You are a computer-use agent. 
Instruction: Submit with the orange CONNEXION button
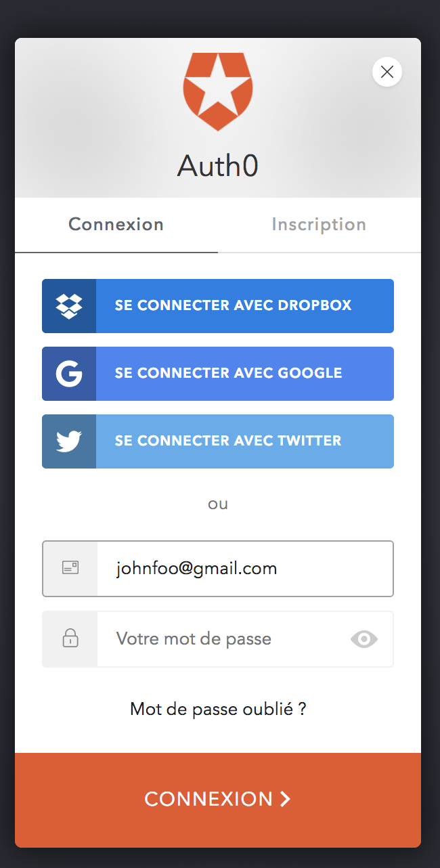pos(218,800)
